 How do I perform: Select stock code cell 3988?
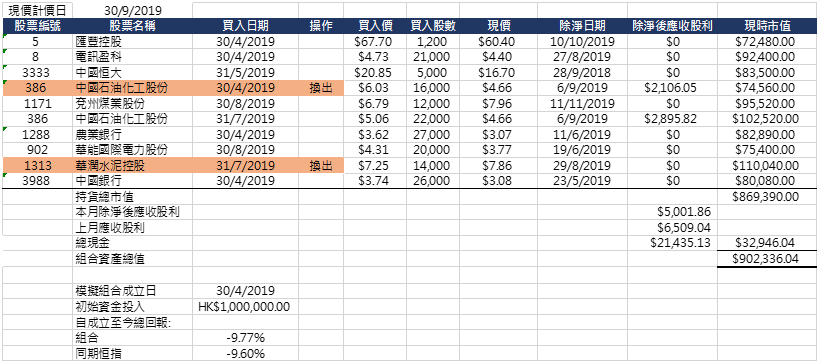[x=38, y=181]
